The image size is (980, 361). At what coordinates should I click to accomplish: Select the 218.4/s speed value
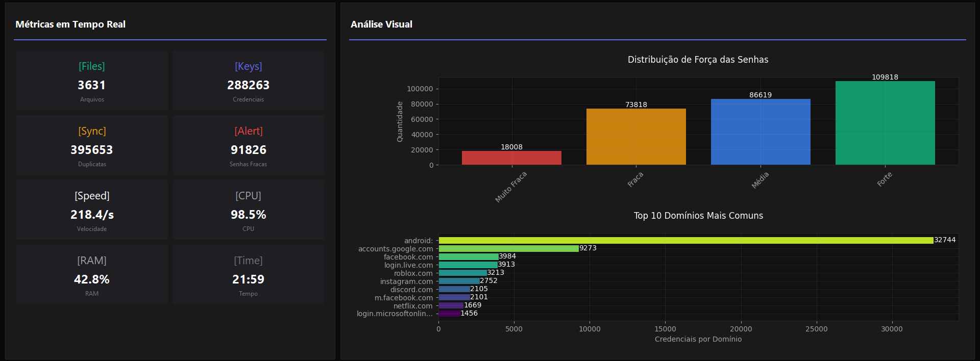coord(92,215)
